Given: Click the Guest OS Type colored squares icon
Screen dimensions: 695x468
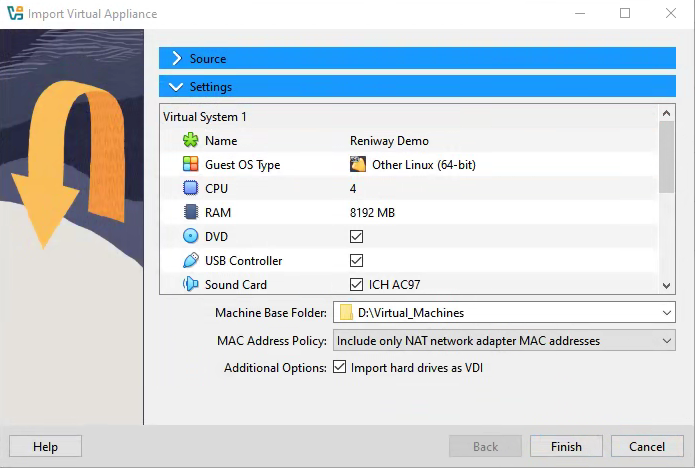Looking at the screenshot, I should pyautogui.click(x=191, y=164).
